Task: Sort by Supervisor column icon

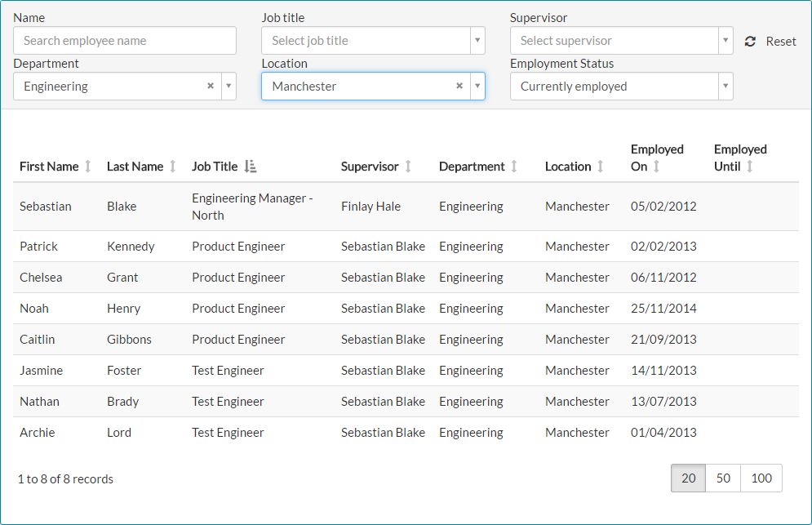Action: pos(408,167)
